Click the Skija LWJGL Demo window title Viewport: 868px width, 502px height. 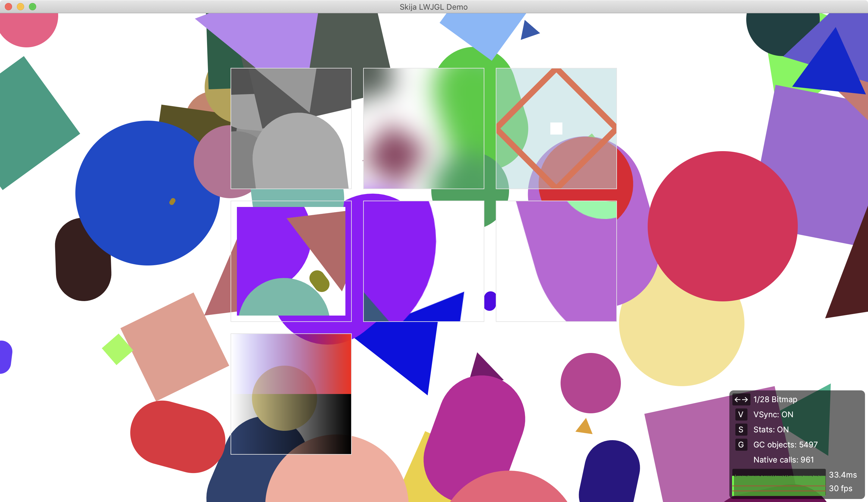pos(433,7)
